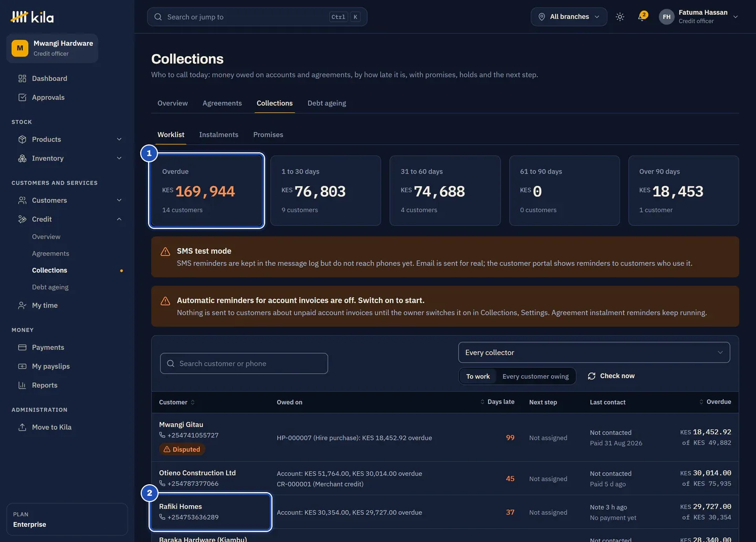Sort by Days late column

pos(497,402)
